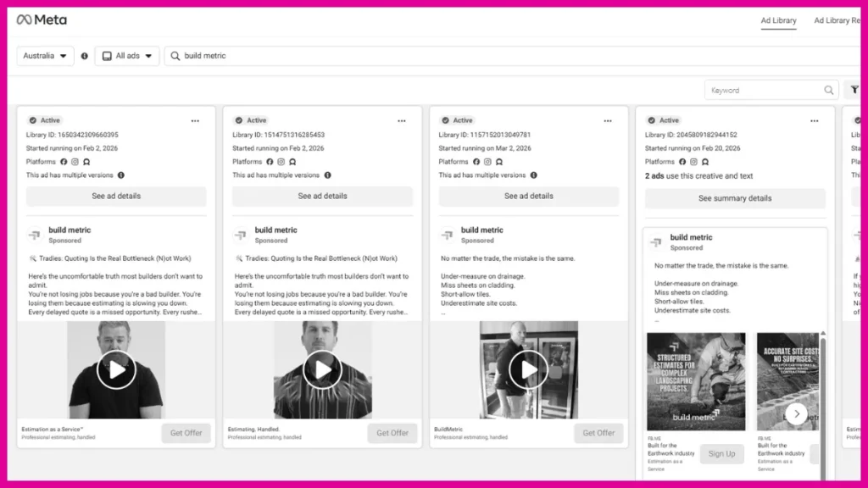
Task: Open the Australia country dropdown
Action: (x=45, y=56)
